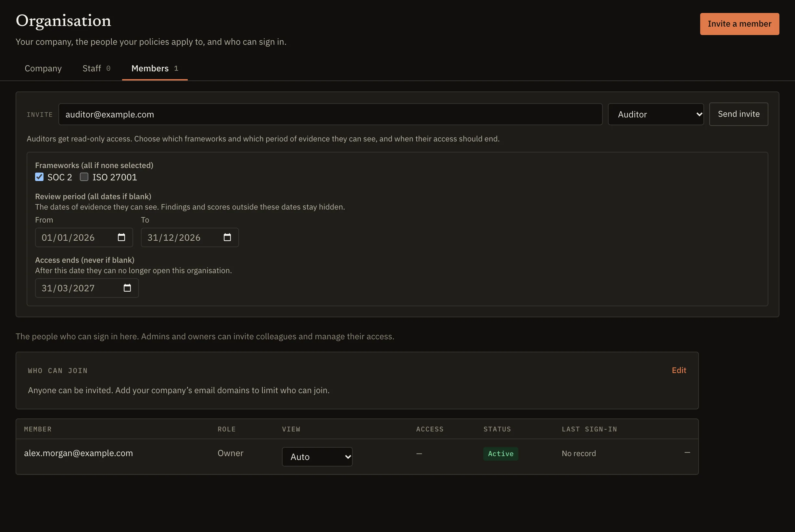Click the dash at the row's end

pyautogui.click(x=687, y=453)
